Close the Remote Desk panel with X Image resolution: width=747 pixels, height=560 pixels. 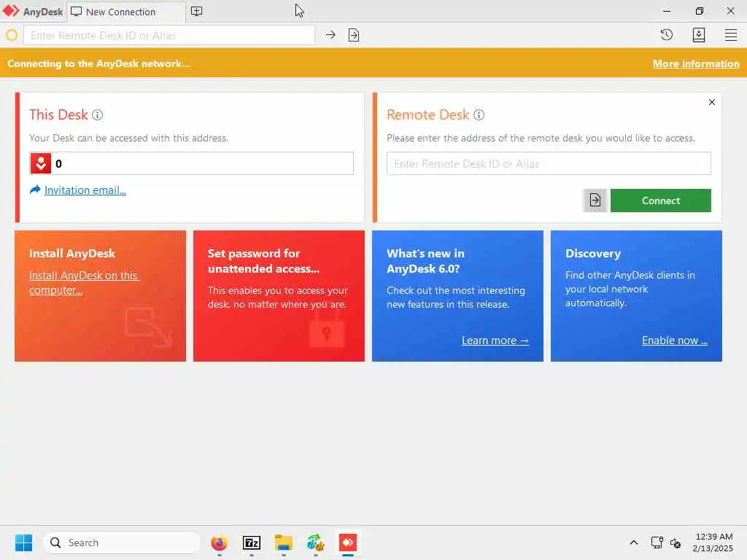(x=712, y=102)
